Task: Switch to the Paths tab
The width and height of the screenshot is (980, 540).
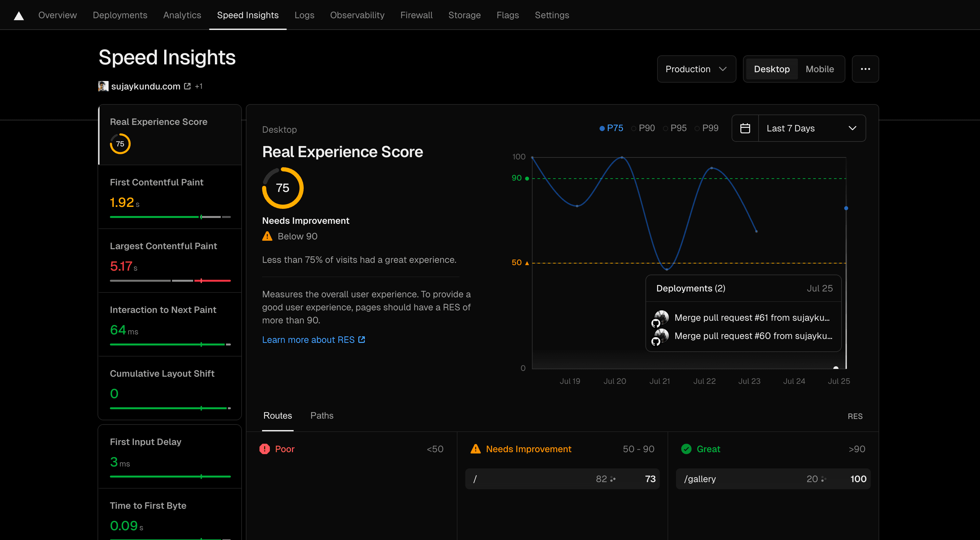Action: (x=322, y=415)
